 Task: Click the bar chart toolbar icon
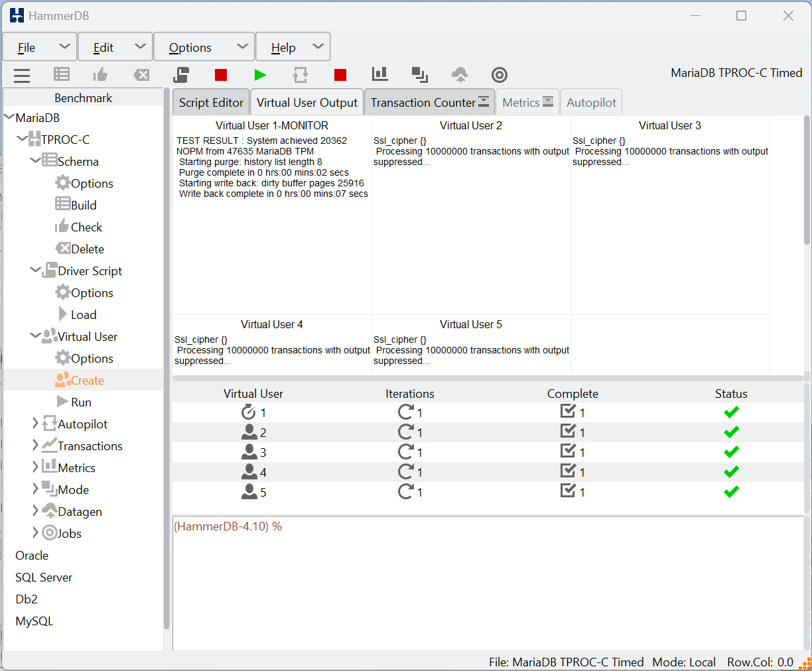(x=380, y=74)
